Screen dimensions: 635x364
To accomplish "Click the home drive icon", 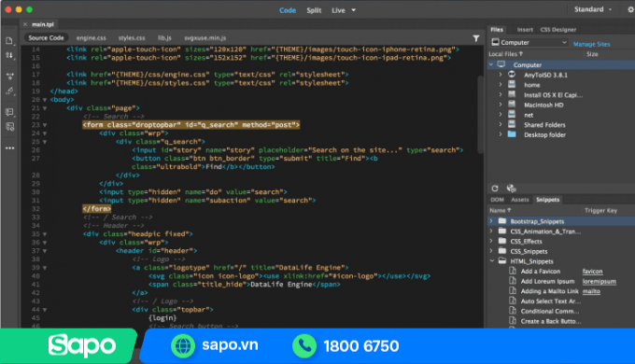I will click(512, 85).
